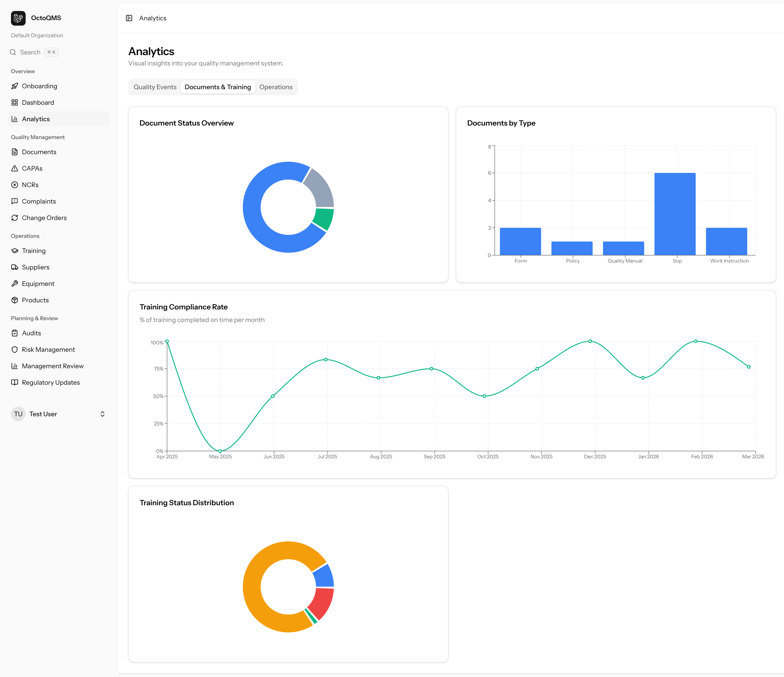This screenshot has width=784, height=677.
Task: Click the Planning & Review section label
Action: click(x=34, y=318)
